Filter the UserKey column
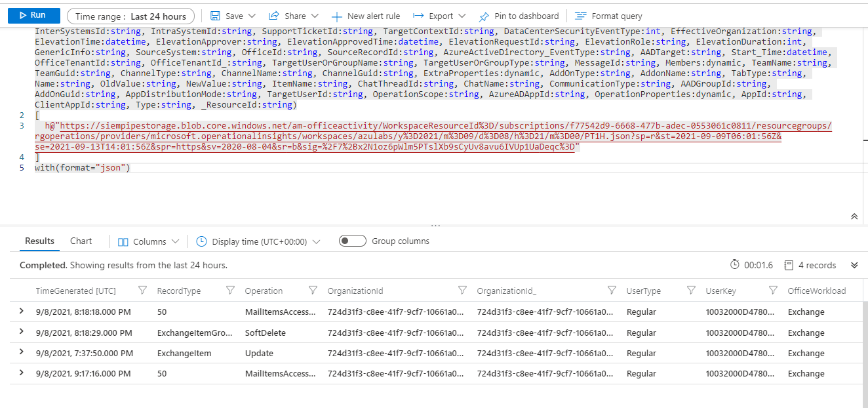The height and width of the screenshot is (408, 868). pyautogui.click(x=773, y=291)
